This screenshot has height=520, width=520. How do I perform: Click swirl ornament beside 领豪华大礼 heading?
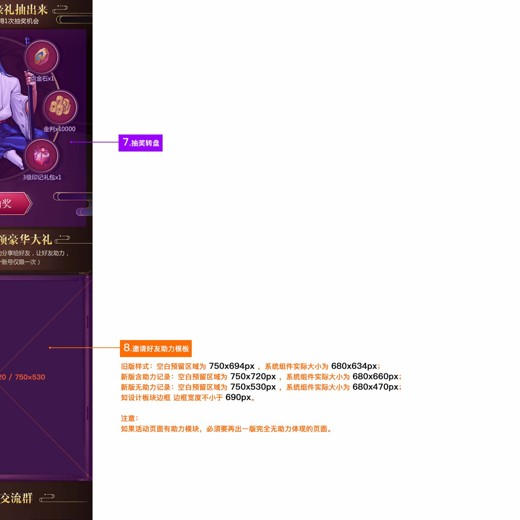click(x=62, y=239)
